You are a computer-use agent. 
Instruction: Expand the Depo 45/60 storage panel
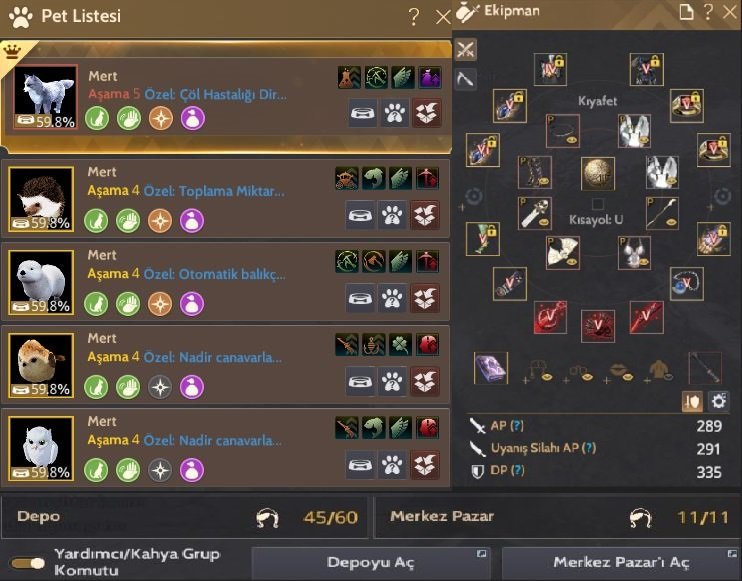(185, 517)
